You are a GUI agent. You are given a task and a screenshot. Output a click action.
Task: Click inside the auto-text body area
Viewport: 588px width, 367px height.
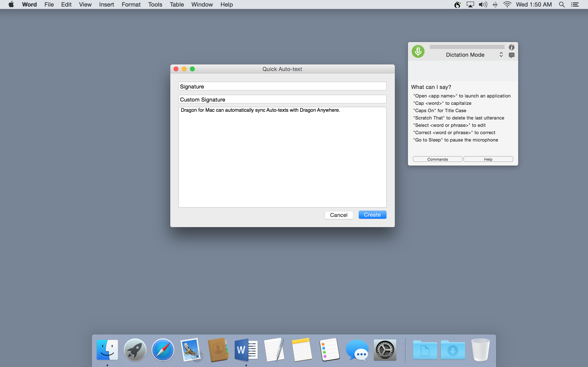[282, 158]
